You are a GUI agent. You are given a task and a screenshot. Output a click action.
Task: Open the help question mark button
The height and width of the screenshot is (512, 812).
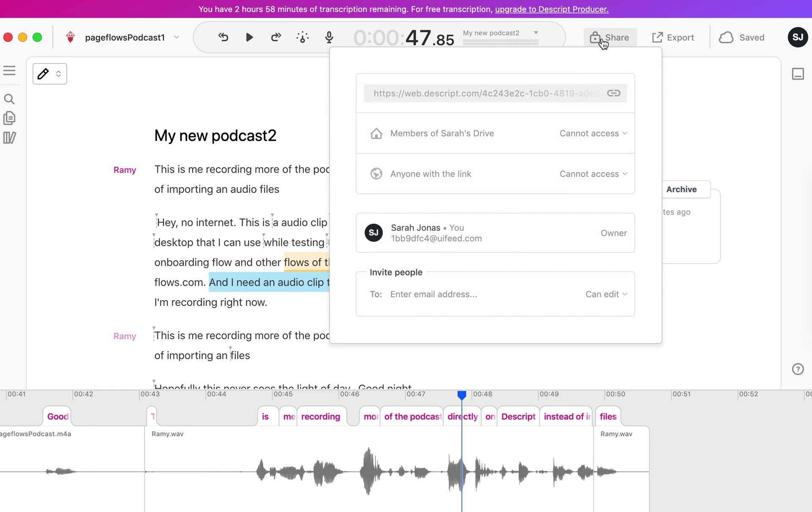click(x=798, y=369)
